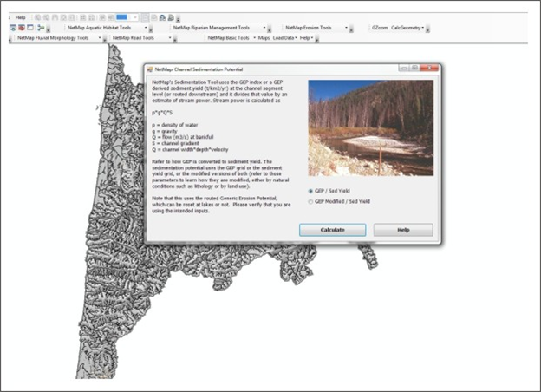Click the document icon right of the highlighted one
The width and height of the screenshot is (541, 392).
[x=153, y=17]
